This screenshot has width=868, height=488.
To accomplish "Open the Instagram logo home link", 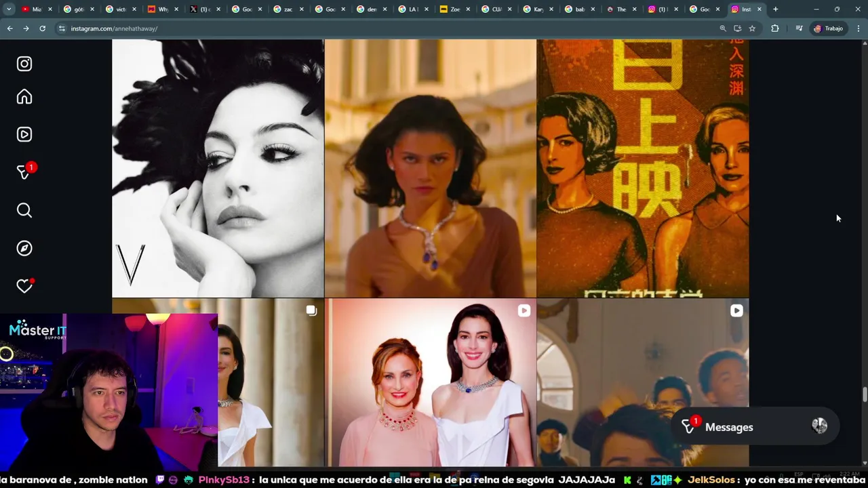I will coord(24,64).
